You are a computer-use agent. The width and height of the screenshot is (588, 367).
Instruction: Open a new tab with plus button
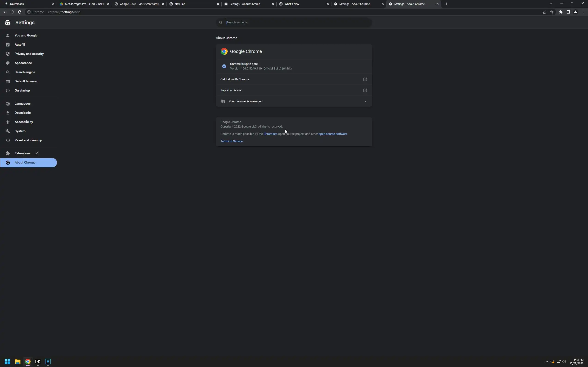[446, 4]
